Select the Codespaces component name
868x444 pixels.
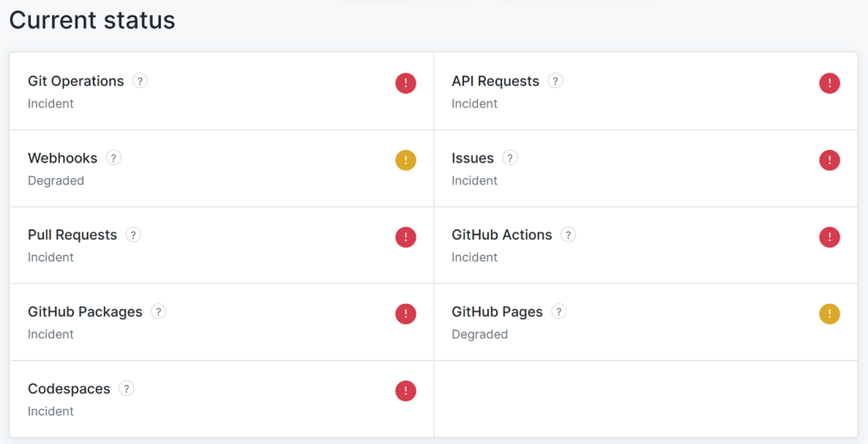69,389
